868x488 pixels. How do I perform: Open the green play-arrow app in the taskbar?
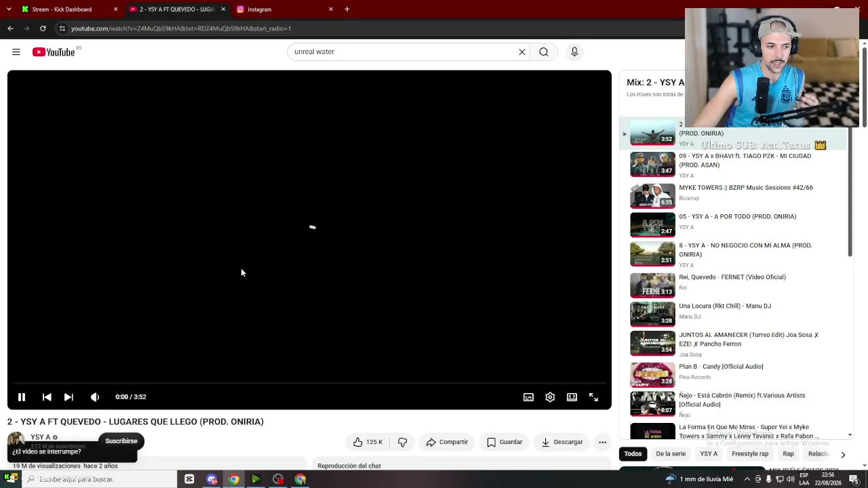(x=256, y=479)
